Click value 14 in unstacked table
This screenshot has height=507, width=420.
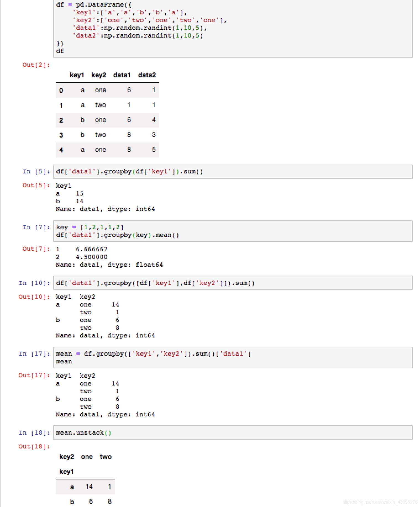89,487
